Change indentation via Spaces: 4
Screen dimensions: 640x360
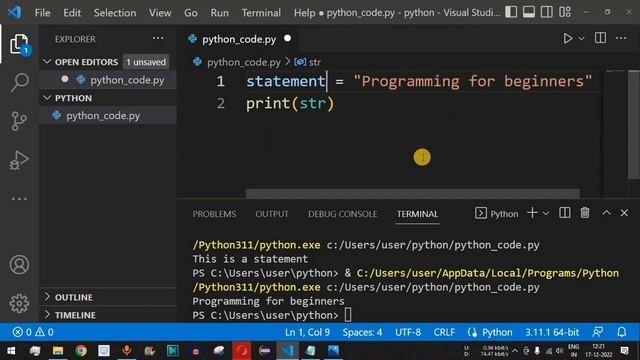[362, 332]
